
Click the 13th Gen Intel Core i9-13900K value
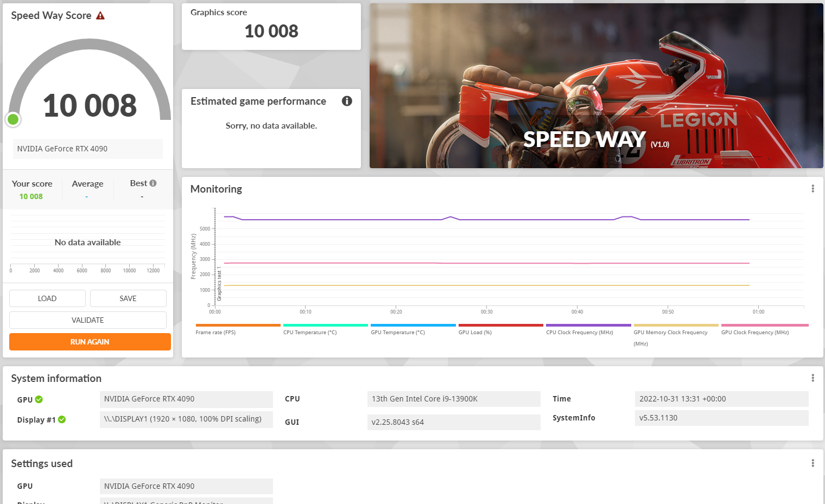tap(454, 399)
